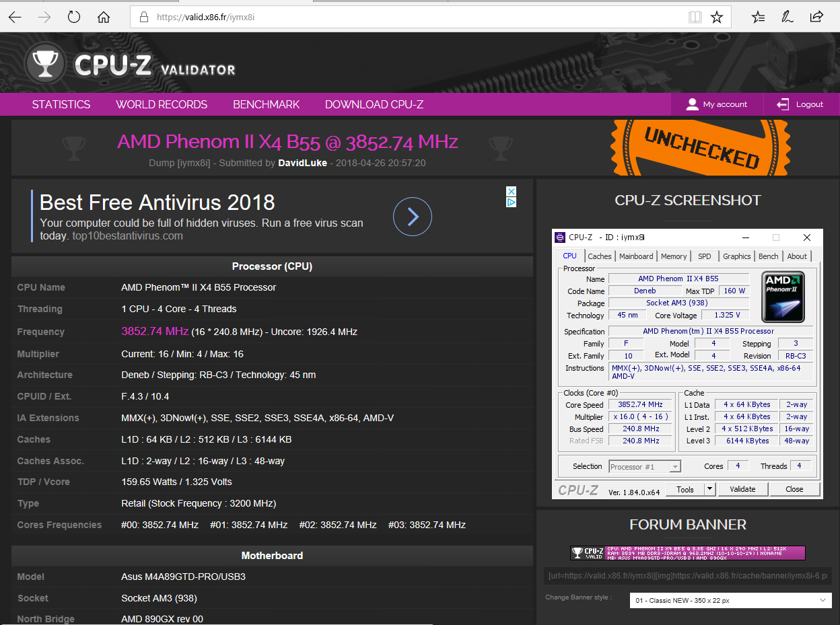840x625 pixels.
Task: Click the Close button in CPU-Z
Action: (794, 489)
